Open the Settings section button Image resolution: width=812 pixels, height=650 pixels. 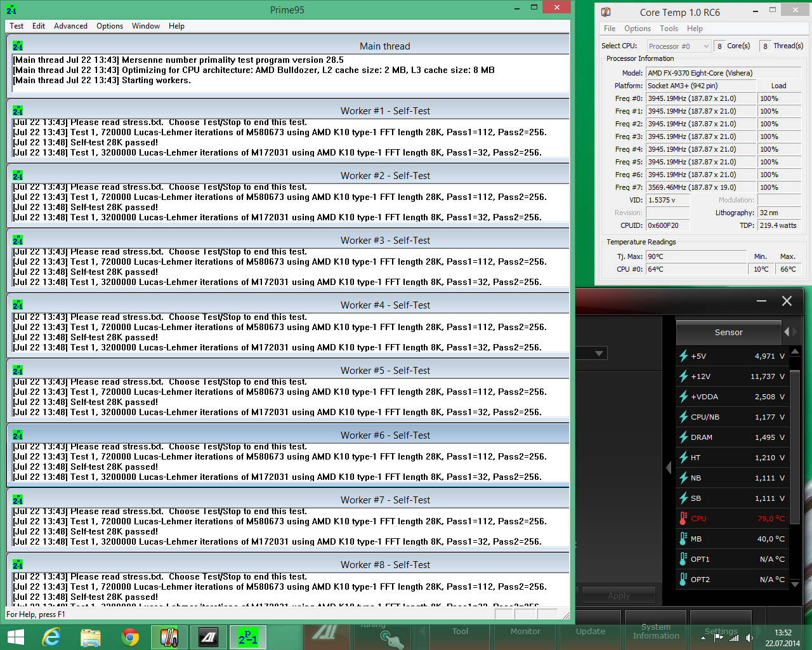(721, 632)
